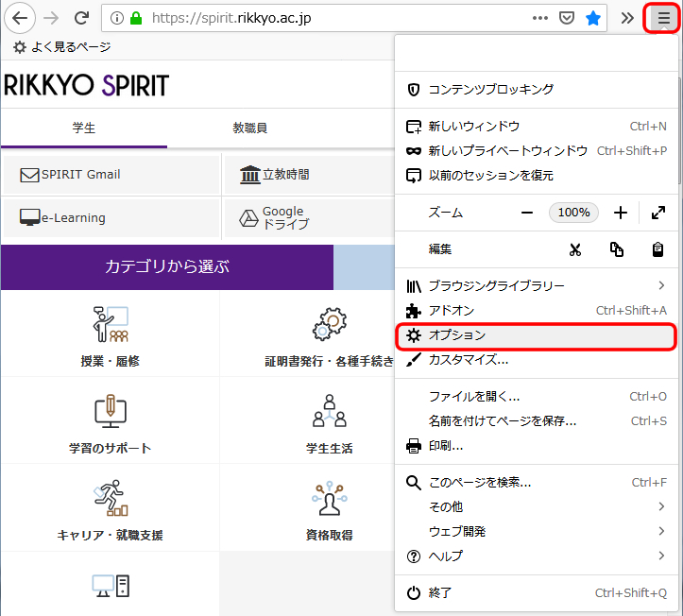Viewport: 683px width, 616px height.
Task: Expand the その他 submenu
Action: click(536, 506)
